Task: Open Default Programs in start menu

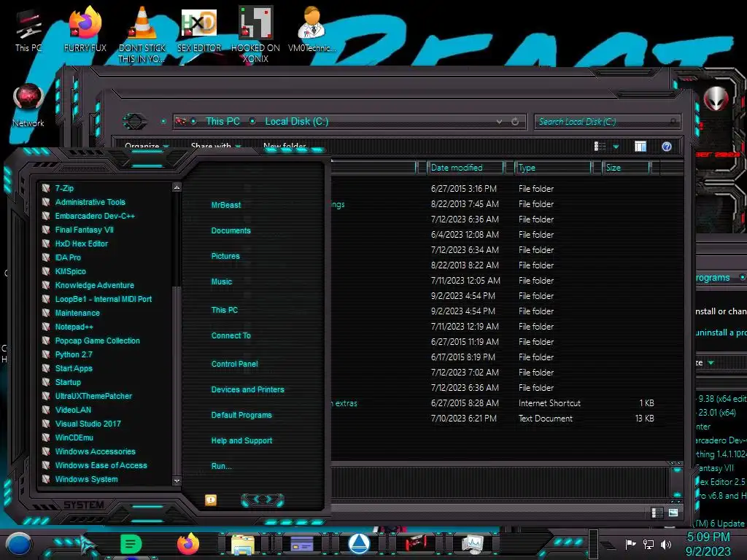Action: pyautogui.click(x=241, y=415)
